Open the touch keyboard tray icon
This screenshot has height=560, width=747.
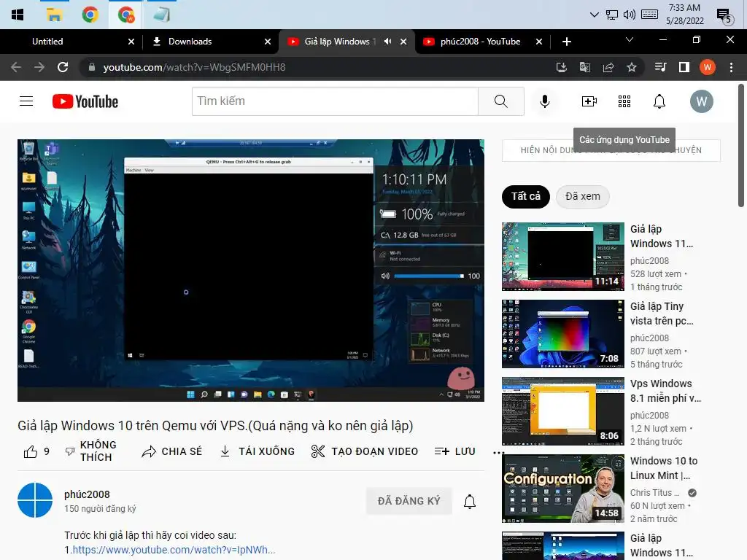pos(650,15)
